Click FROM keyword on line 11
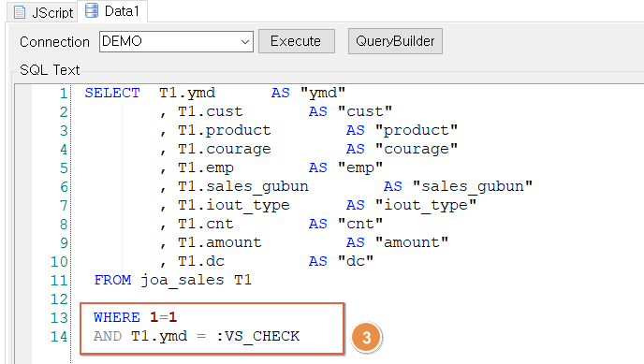 [x=112, y=281]
